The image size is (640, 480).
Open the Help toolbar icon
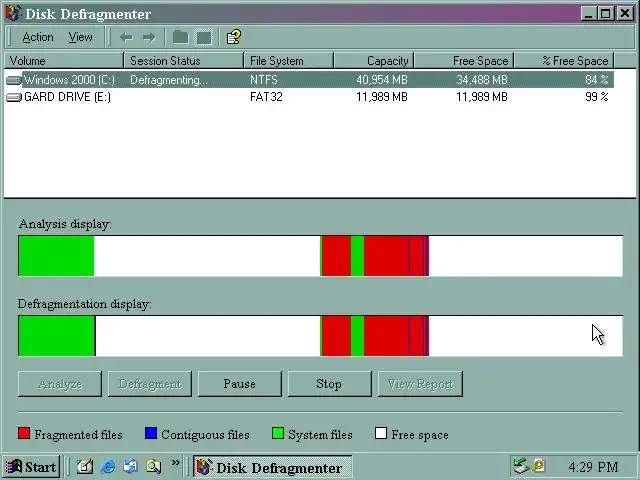[x=234, y=37]
